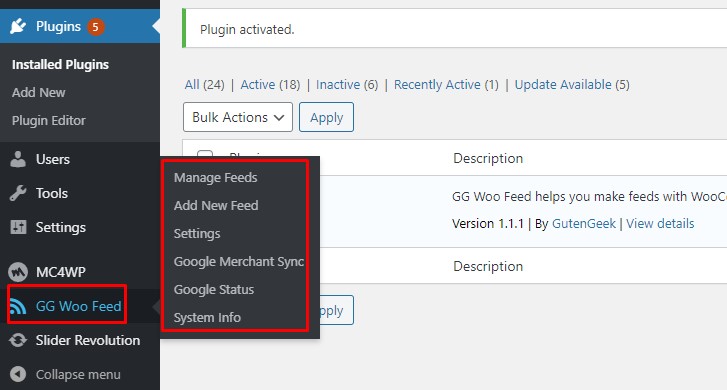727x390 pixels.
Task: Click the Apply button beside Bulk Actions
Action: (x=326, y=117)
